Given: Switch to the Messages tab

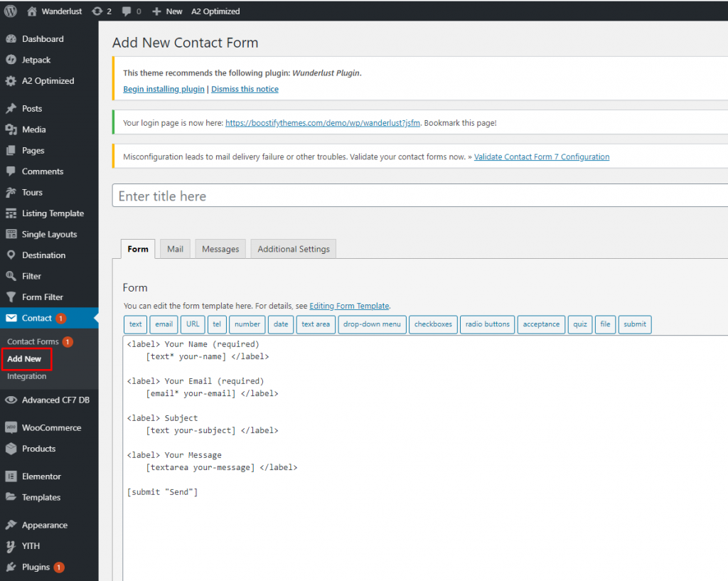Looking at the screenshot, I should [x=220, y=249].
